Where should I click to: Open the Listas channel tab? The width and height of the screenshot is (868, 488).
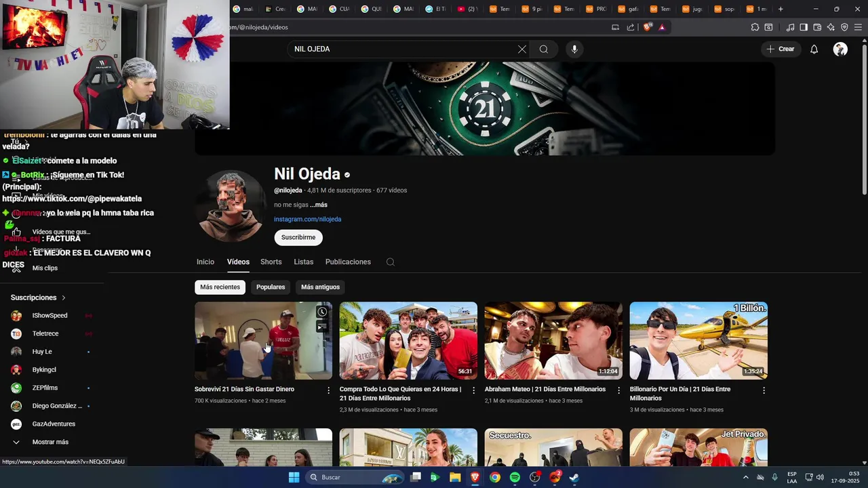pos(303,262)
